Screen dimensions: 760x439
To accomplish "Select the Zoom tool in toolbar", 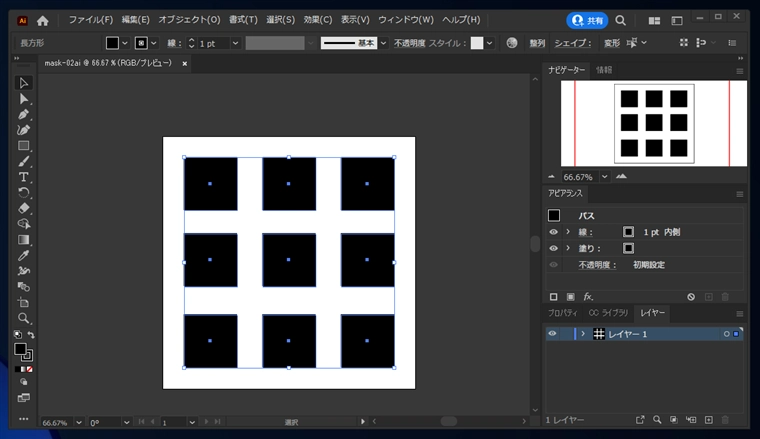I will (x=24, y=318).
